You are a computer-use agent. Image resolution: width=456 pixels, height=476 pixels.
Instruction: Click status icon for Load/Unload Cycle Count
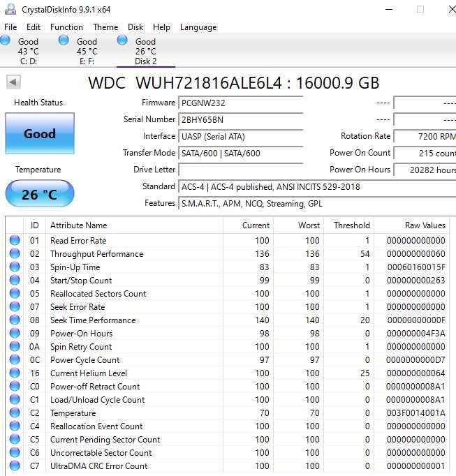point(15,399)
